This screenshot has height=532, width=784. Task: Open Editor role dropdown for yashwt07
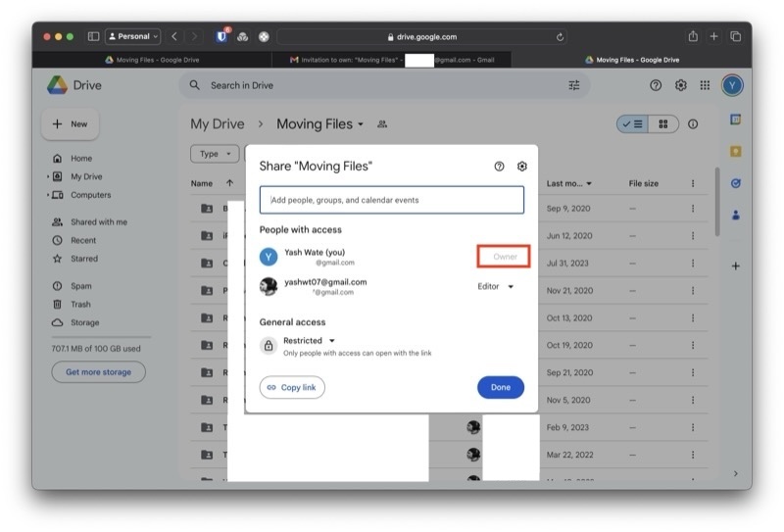[496, 286]
